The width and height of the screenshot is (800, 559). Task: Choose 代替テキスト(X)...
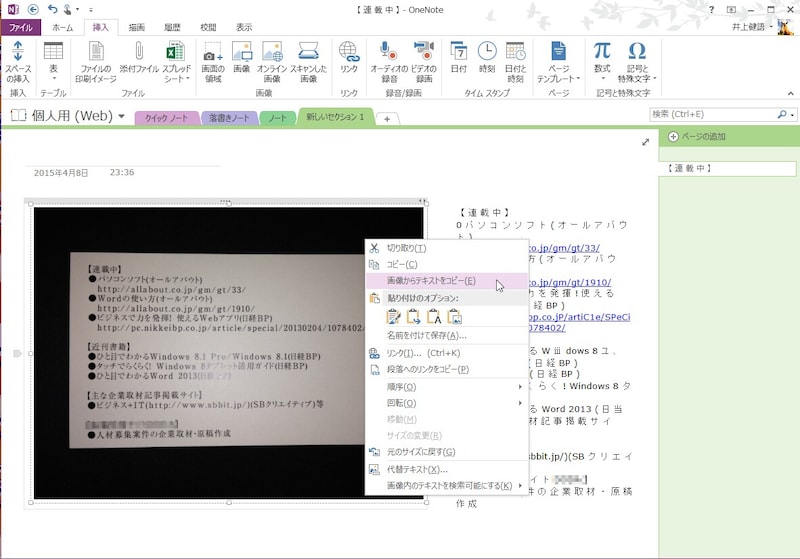point(447,469)
